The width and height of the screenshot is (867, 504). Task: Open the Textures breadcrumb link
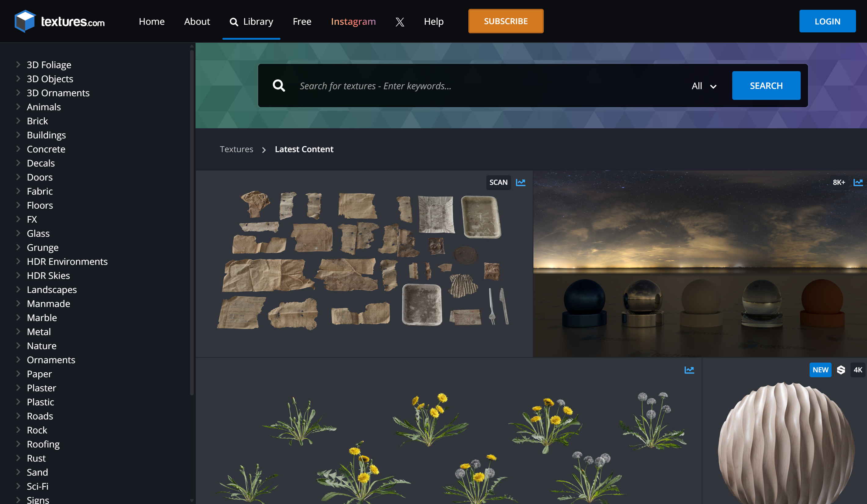click(x=236, y=149)
